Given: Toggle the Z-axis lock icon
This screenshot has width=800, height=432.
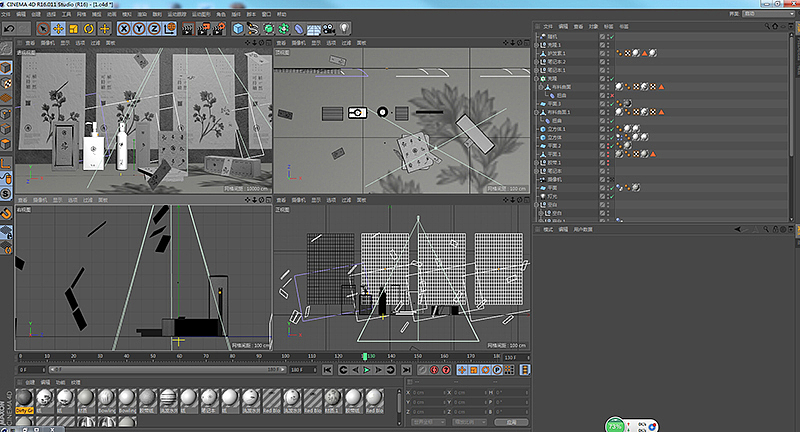Looking at the screenshot, I should coord(155,28).
